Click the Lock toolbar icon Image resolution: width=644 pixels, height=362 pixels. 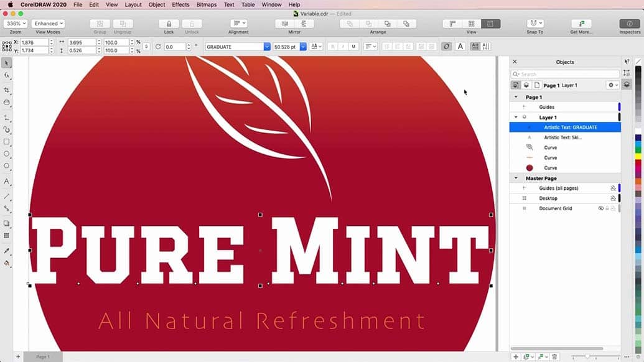(169, 24)
